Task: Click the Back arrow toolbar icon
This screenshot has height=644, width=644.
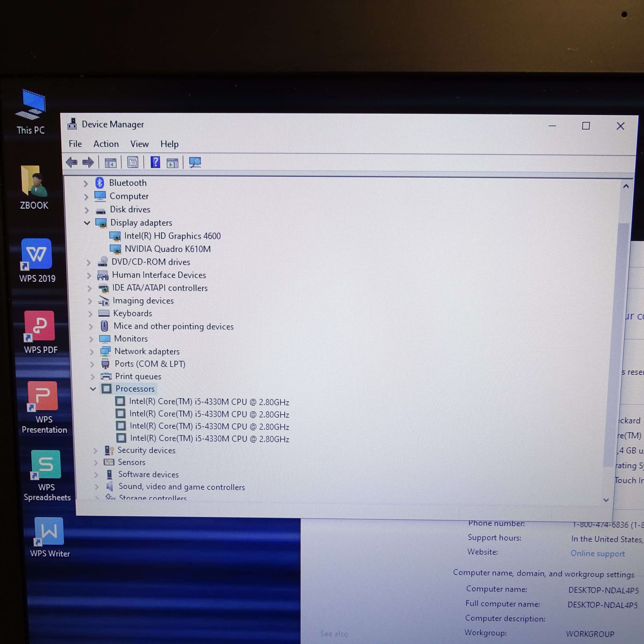Action: click(72, 162)
